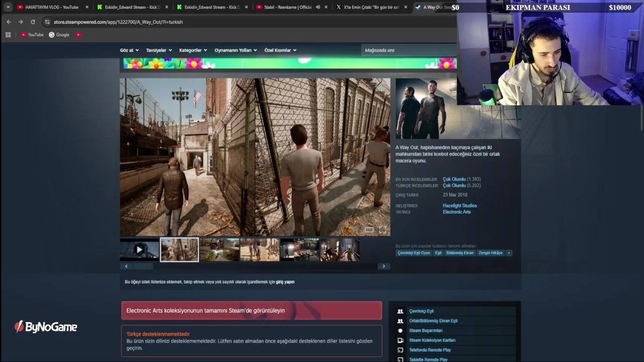Select the fourth screenshot thumbnail
The image size is (644, 362).
point(260,250)
